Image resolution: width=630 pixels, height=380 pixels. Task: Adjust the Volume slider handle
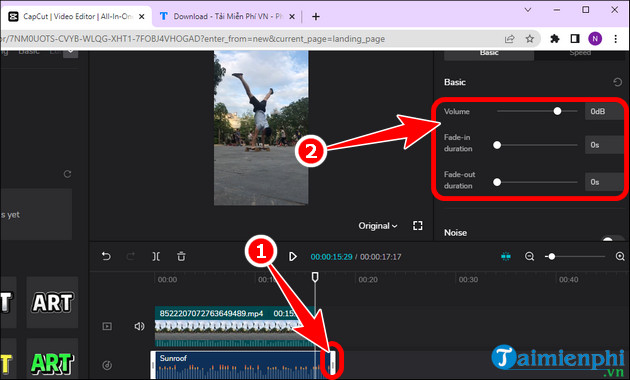click(557, 111)
